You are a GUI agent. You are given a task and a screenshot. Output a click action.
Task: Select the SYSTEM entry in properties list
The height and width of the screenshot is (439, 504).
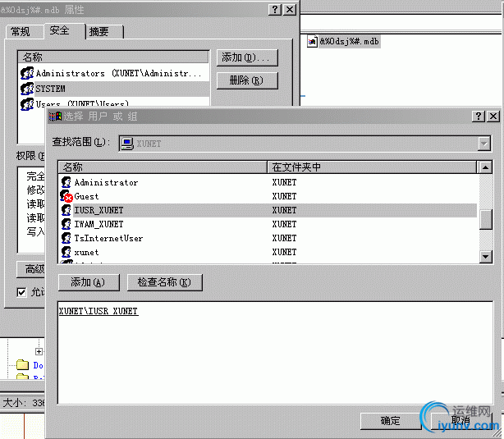50,89
